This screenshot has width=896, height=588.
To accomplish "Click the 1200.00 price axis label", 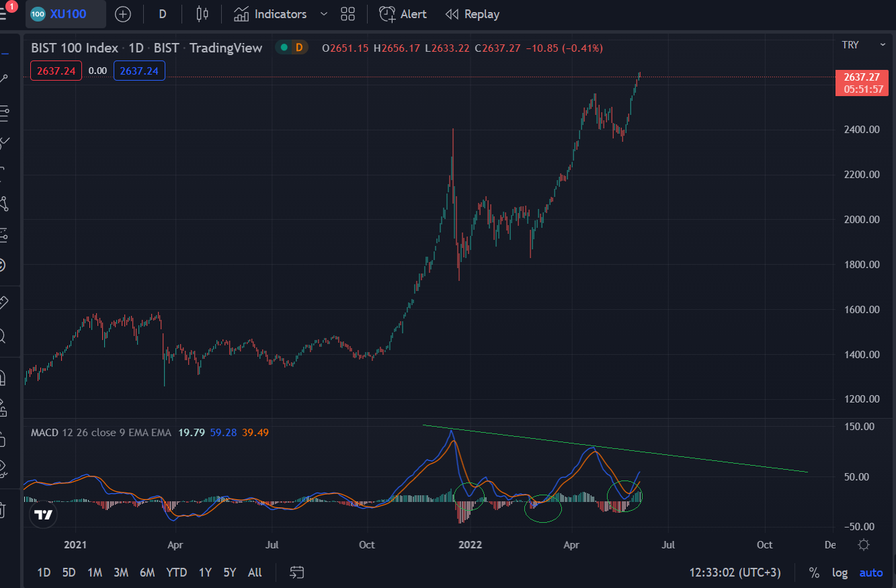I will coord(862,398).
